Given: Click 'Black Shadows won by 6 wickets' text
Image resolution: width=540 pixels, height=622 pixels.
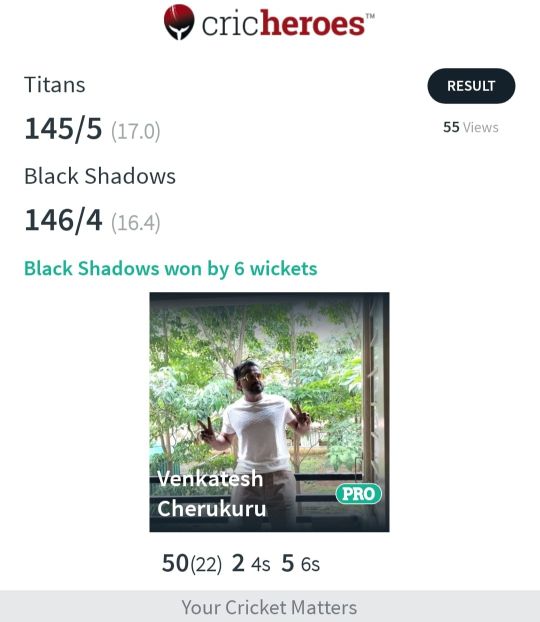Looking at the screenshot, I should (171, 269).
